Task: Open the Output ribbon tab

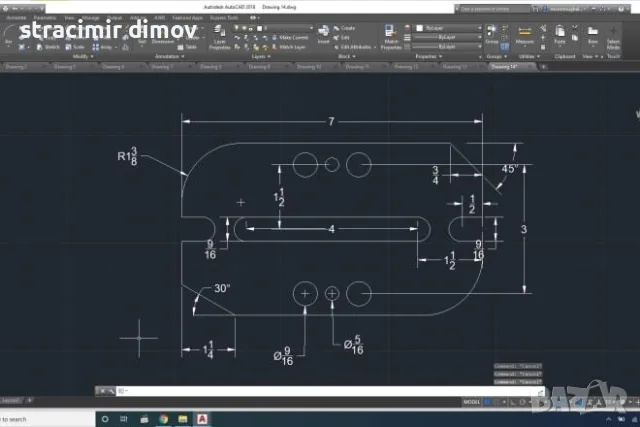Action: coord(114,18)
